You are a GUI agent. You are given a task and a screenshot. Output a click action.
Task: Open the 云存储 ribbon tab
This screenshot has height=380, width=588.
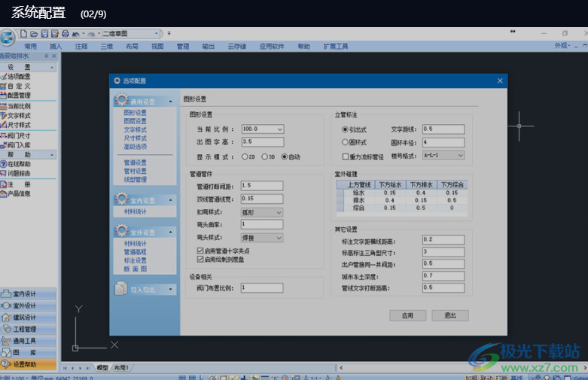point(237,47)
